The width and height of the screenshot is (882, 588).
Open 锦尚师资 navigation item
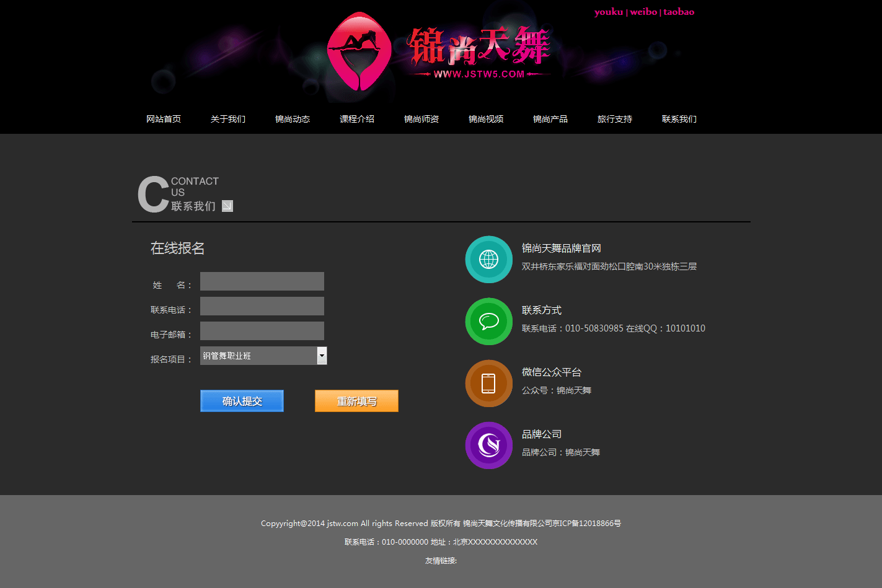[x=421, y=119]
